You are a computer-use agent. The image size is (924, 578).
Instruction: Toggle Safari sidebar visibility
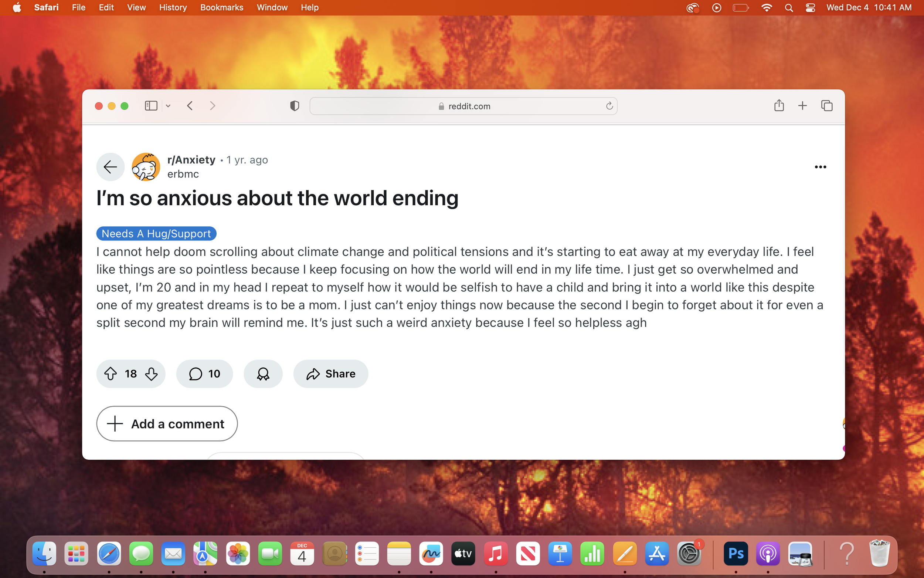pos(151,105)
